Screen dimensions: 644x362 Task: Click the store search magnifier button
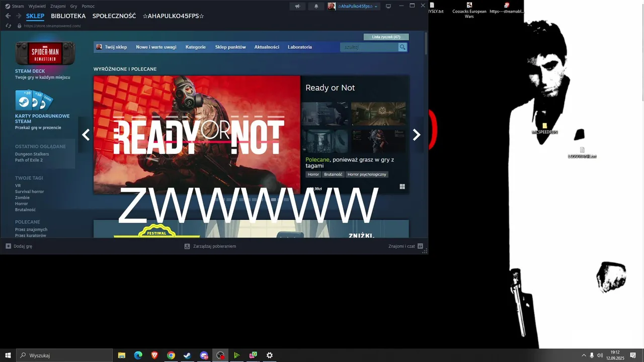pos(403,47)
